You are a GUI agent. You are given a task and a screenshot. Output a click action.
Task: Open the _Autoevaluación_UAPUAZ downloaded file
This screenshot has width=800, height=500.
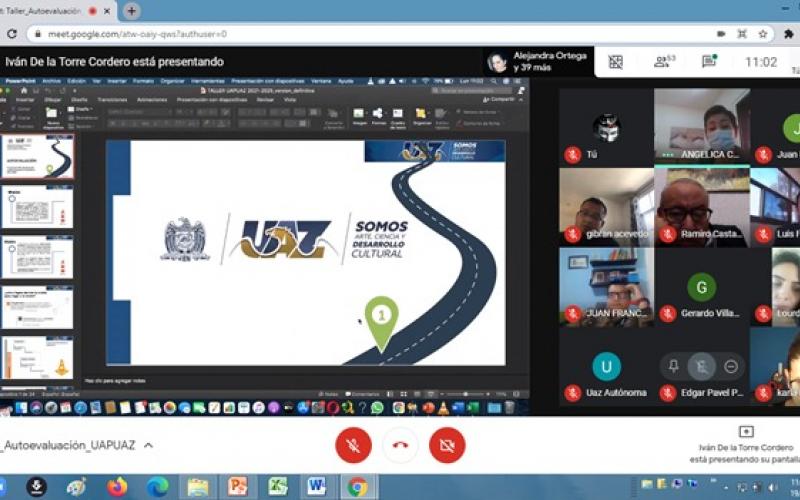[67, 445]
